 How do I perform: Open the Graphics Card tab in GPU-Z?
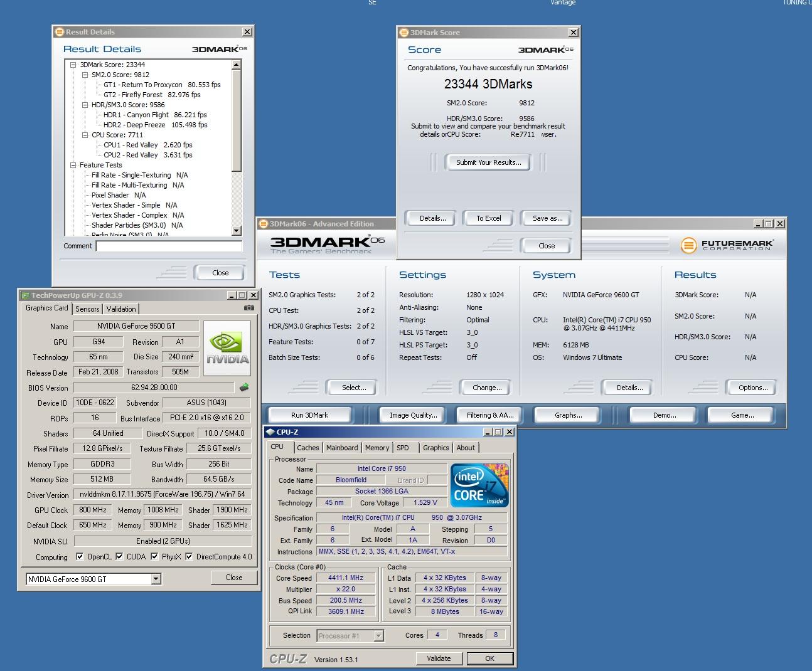point(47,308)
